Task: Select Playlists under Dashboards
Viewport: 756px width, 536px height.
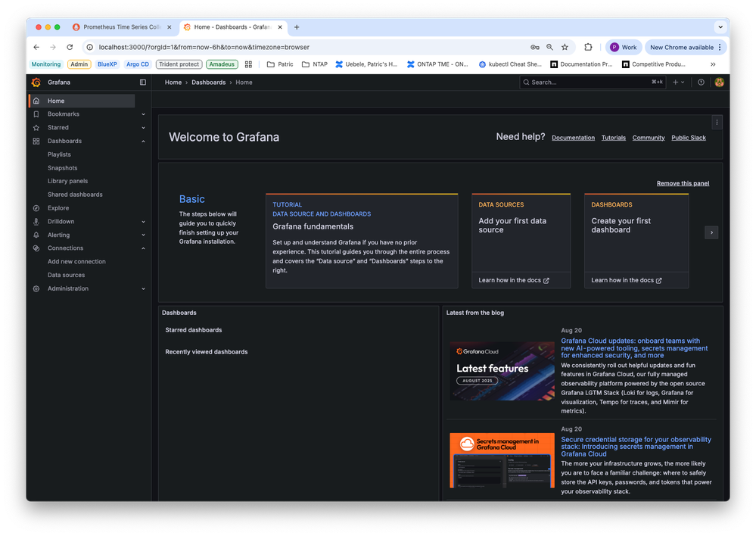Action: 59,154
